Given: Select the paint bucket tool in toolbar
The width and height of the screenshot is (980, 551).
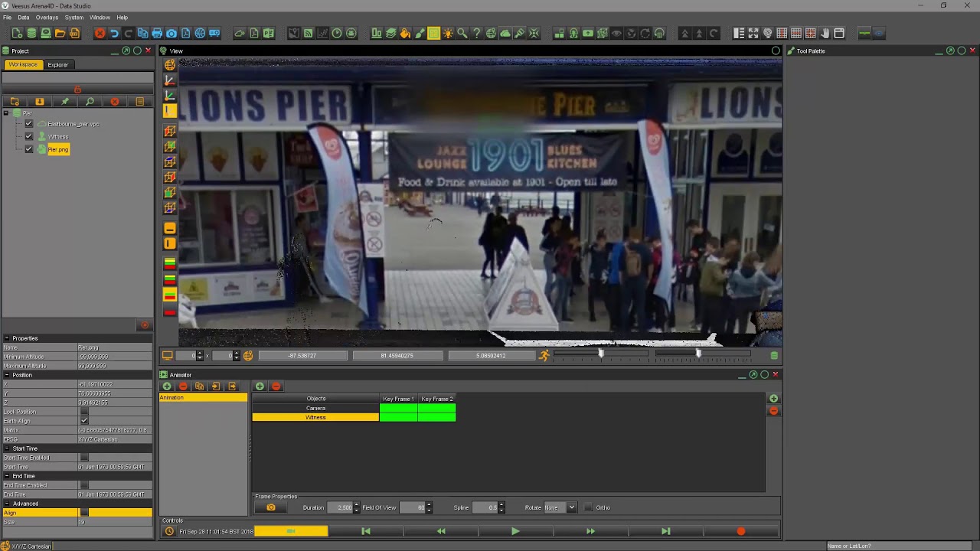Looking at the screenshot, I should (x=405, y=33).
